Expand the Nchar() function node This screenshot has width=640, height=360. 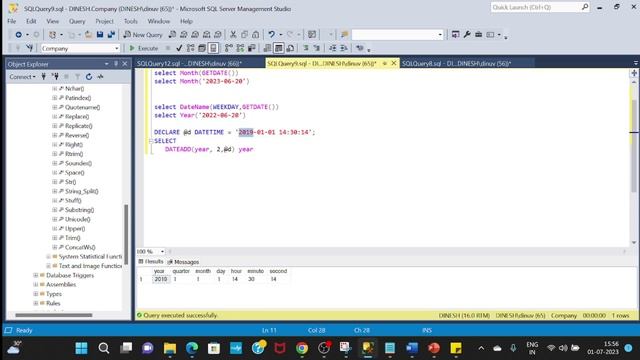tap(54, 89)
